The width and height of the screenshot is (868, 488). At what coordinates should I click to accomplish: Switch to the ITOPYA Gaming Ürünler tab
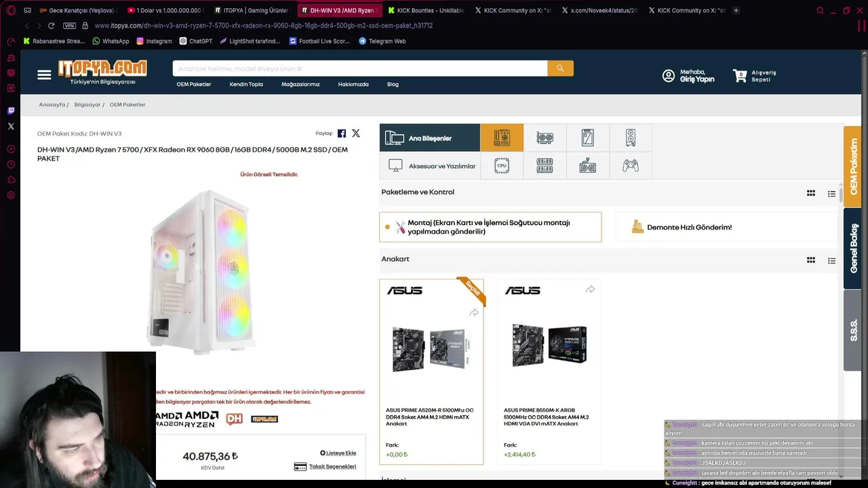pos(252,10)
